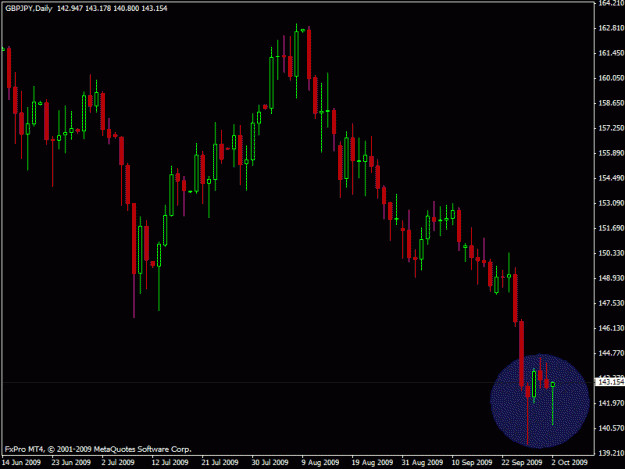
Task: Click the 2 Jul 2009 date label
Action: (x=118, y=462)
